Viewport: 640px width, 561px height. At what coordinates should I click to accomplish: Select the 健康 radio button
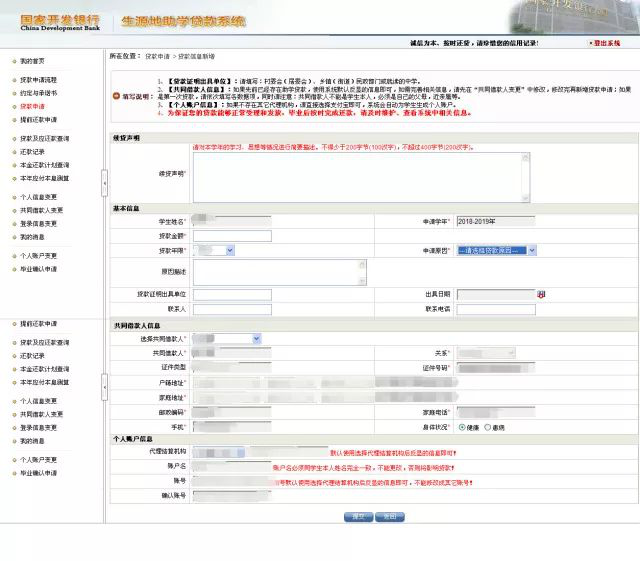tap(460, 427)
